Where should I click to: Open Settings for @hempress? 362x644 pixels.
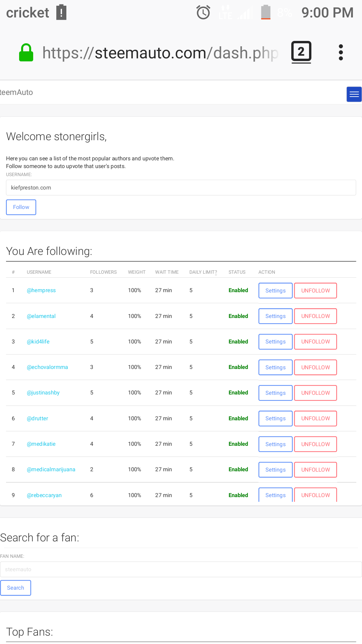click(x=275, y=290)
